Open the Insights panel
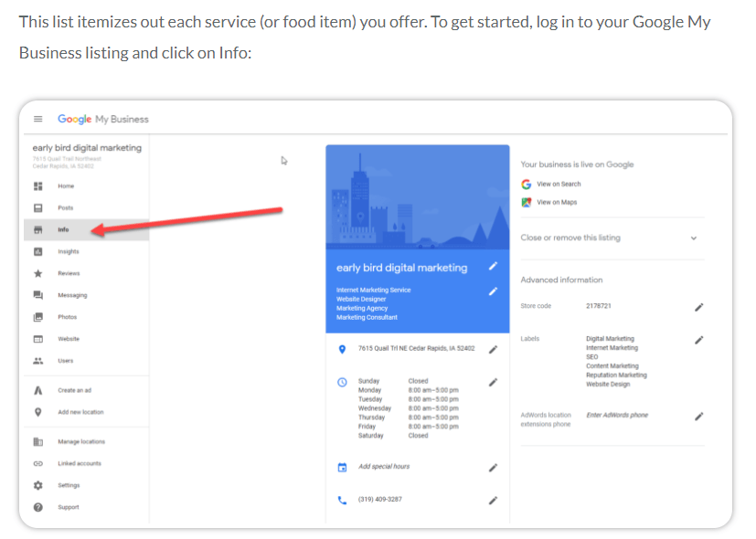 point(37,251)
